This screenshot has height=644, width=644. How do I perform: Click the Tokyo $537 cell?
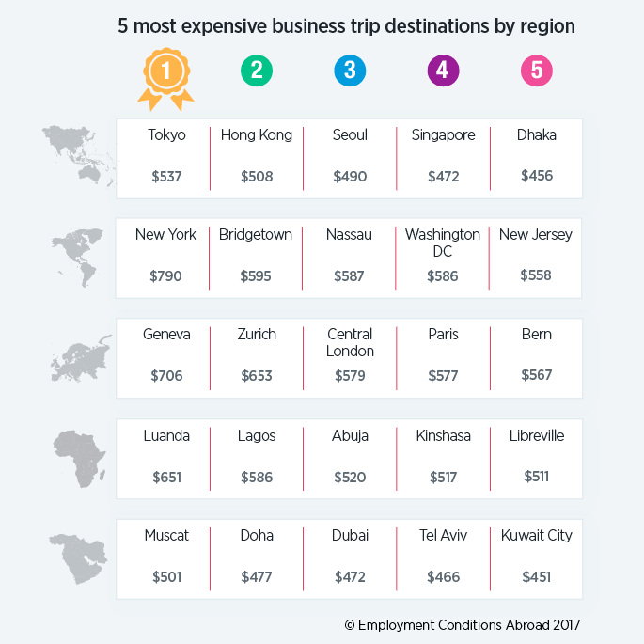click(164, 159)
